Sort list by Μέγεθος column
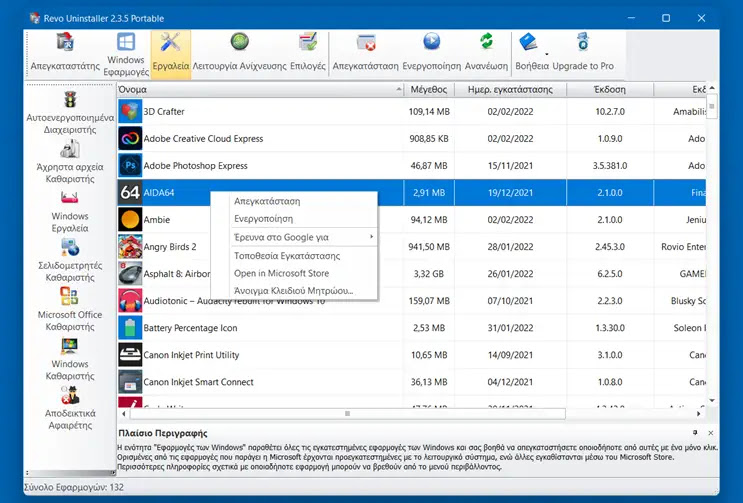 [429, 90]
